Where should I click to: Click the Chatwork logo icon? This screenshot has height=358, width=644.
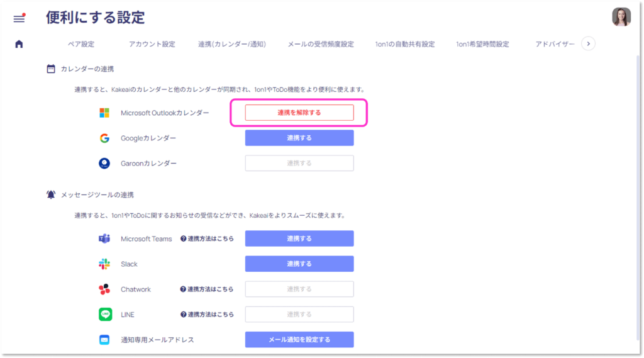click(104, 289)
